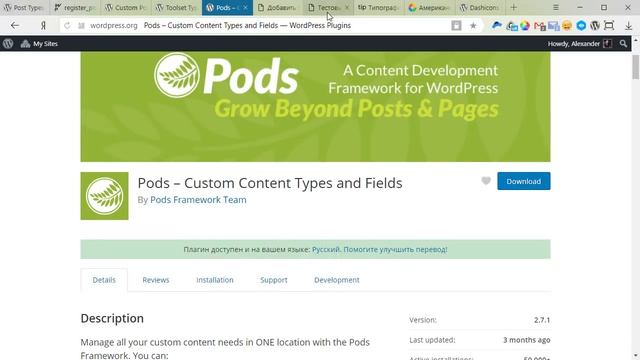Follow the Русский language link
640x360 pixels.
tap(326, 249)
